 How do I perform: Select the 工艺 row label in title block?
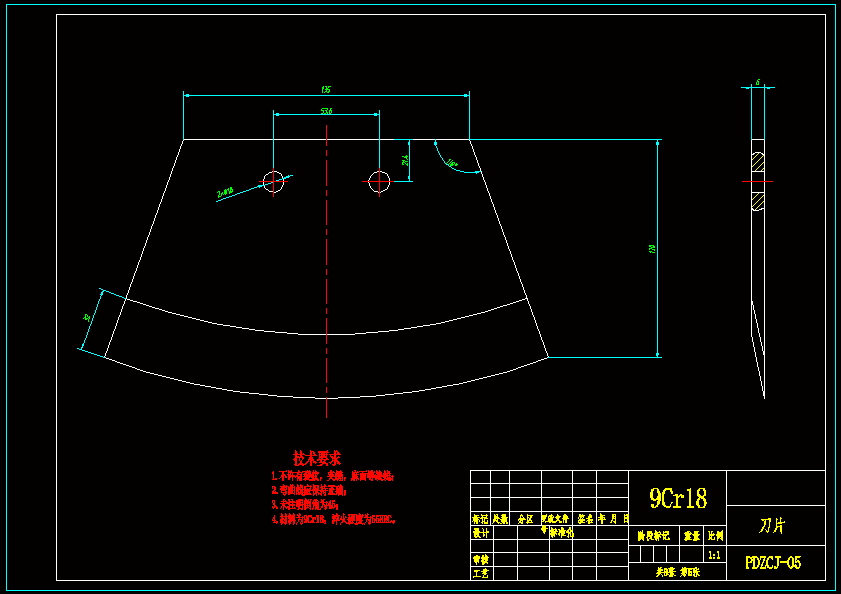pos(481,573)
